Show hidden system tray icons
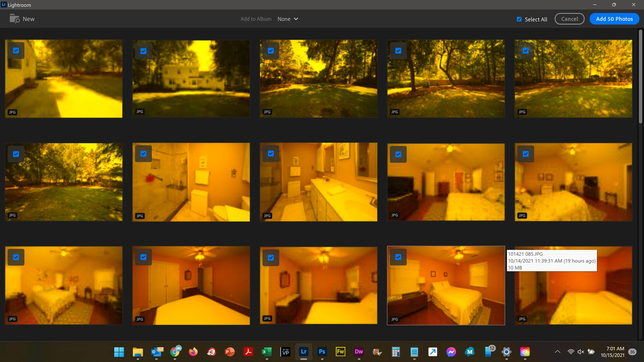The image size is (644, 362). (557, 352)
